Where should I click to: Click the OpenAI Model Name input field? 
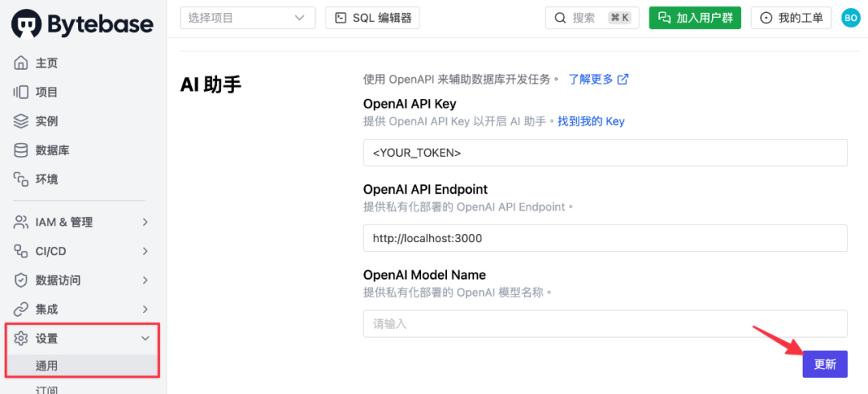coord(605,323)
